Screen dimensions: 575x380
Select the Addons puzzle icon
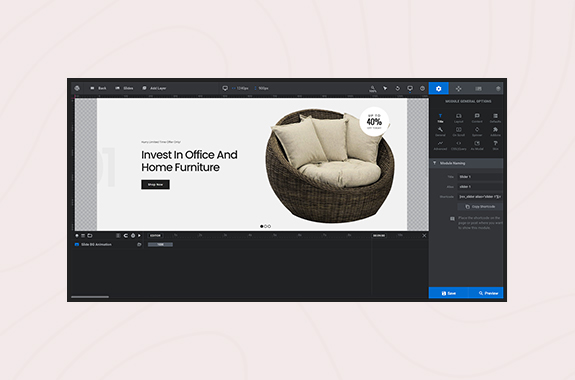495,132
